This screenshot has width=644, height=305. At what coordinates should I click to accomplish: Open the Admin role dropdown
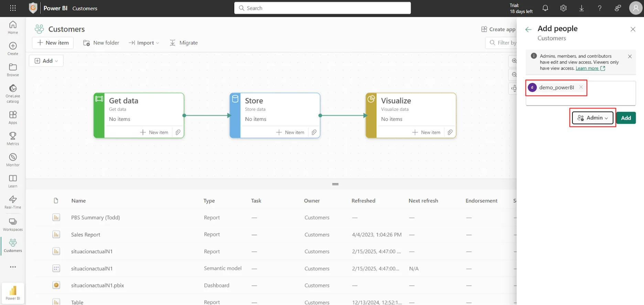(592, 118)
